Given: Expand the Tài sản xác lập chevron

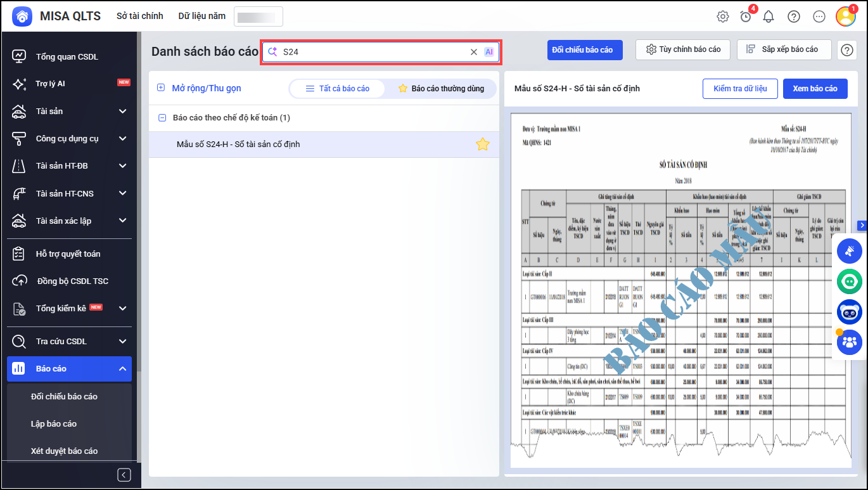Looking at the screenshot, I should [122, 221].
